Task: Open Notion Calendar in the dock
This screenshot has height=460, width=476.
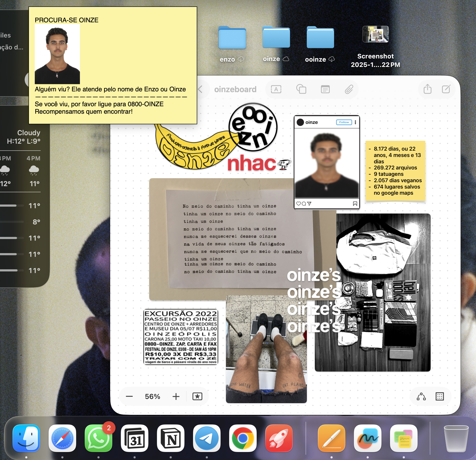Action: pos(135,438)
